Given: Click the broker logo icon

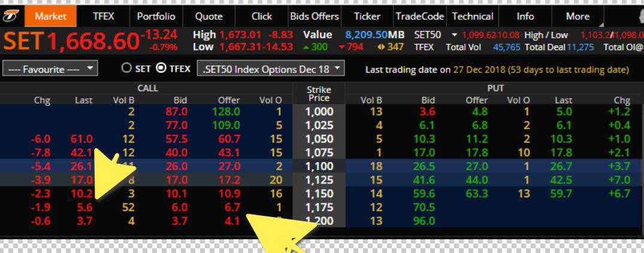Looking at the screenshot, I should click(11, 16).
